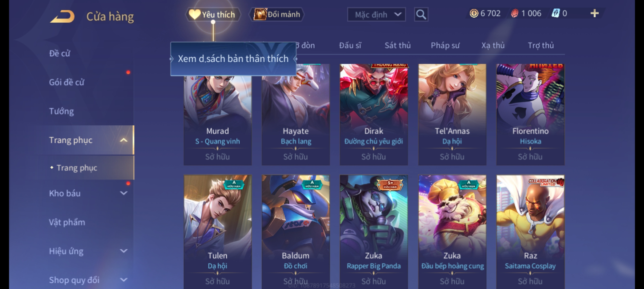Add currency with the plus icon

(x=594, y=13)
